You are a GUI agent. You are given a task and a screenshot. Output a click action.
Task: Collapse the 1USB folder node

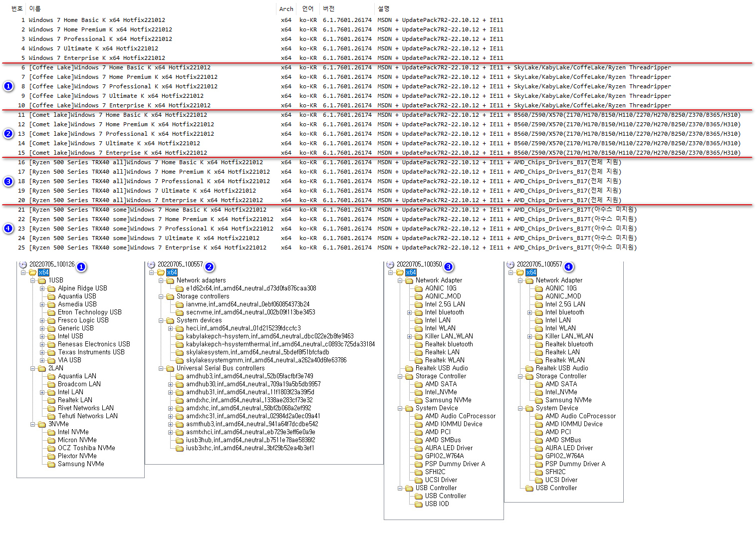tap(33, 280)
